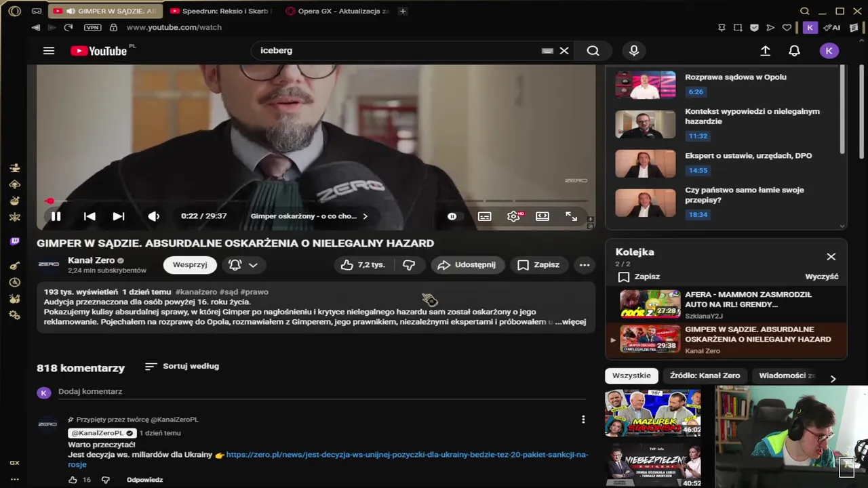The width and height of the screenshot is (868, 488).
Task: Open the Sortuj według dropdown
Action: (182, 366)
